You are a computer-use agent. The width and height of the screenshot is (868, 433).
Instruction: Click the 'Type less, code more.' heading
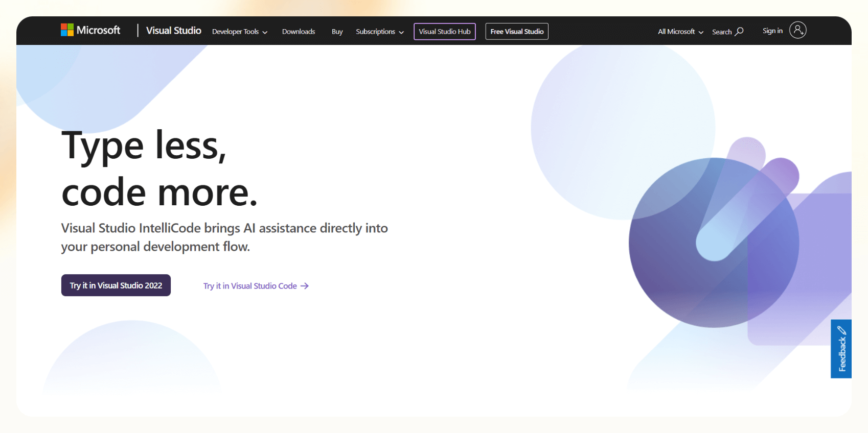[x=159, y=169]
